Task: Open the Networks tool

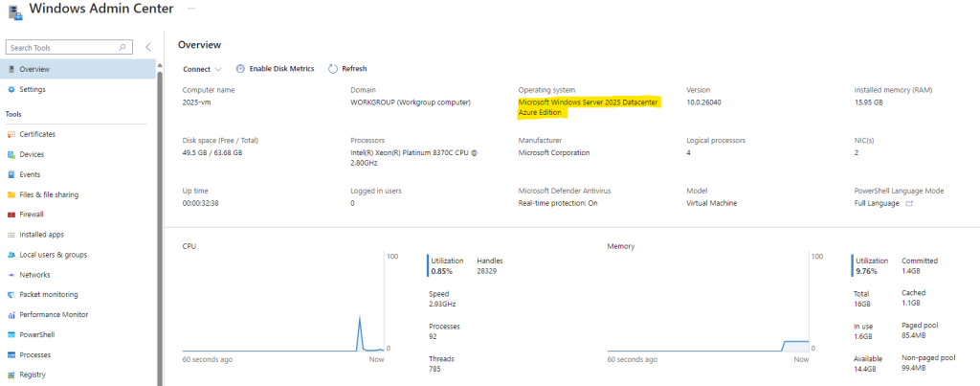Action: pyautogui.click(x=78, y=275)
